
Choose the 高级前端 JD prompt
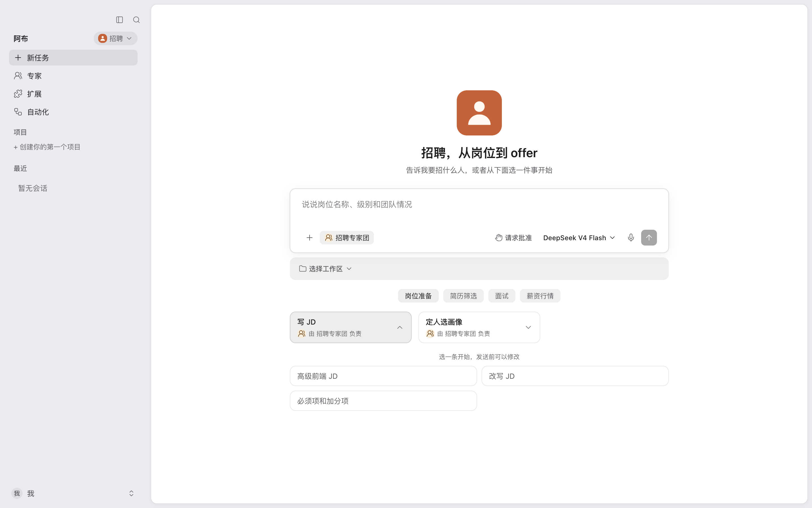point(383,376)
